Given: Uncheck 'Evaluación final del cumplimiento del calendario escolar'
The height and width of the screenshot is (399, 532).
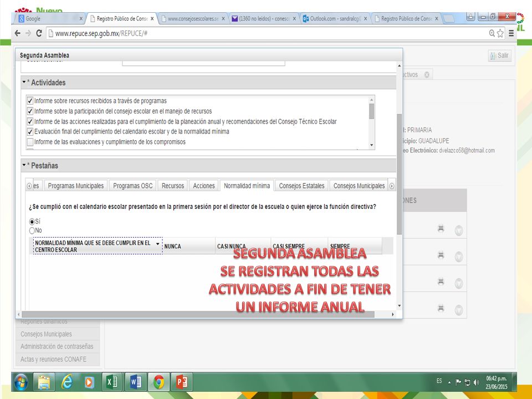Looking at the screenshot, I should click(30, 132).
